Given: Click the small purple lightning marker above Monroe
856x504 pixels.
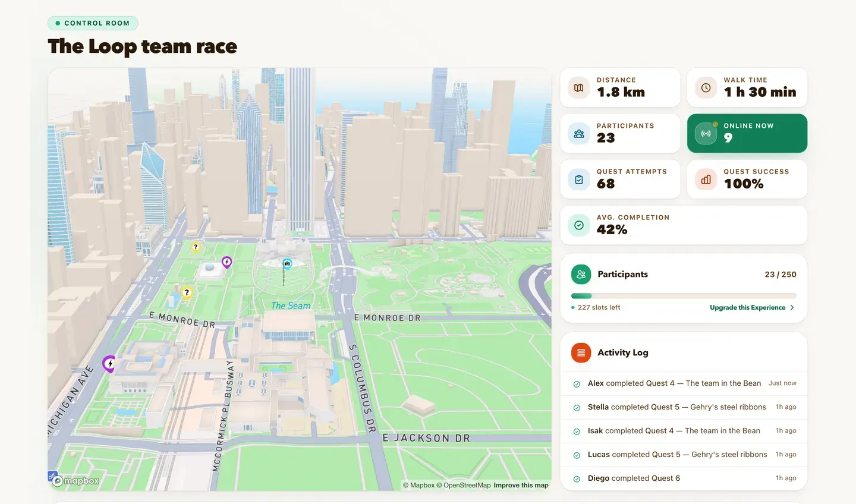Looking at the screenshot, I should click(226, 262).
